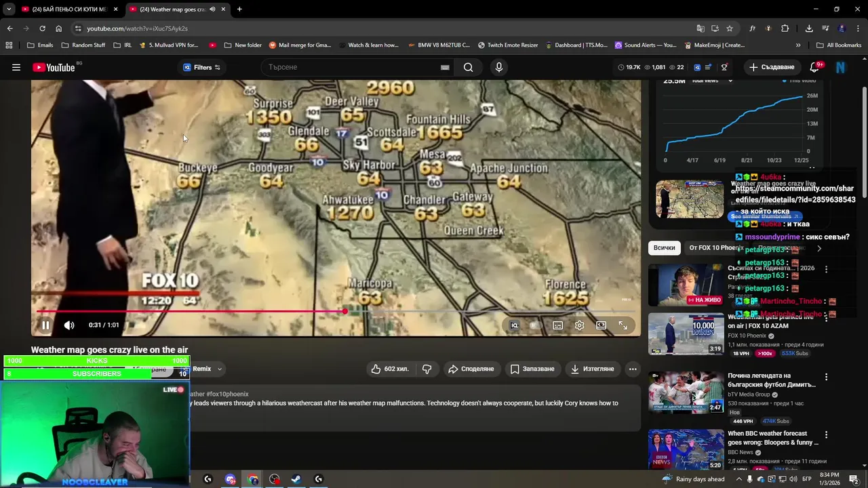Open the Rainy days ahead weather widget
The width and height of the screenshot is (868, 488).
click(694, 479)
